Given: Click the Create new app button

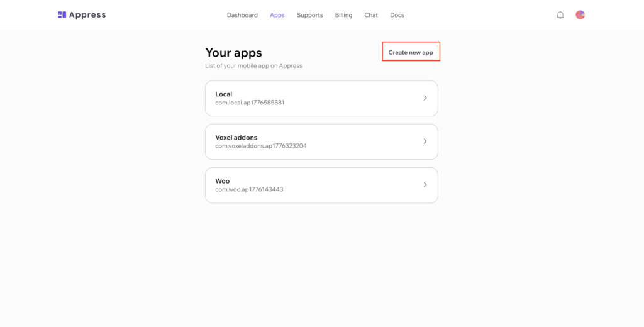Looking at the screenshot, I should (411, 53).
